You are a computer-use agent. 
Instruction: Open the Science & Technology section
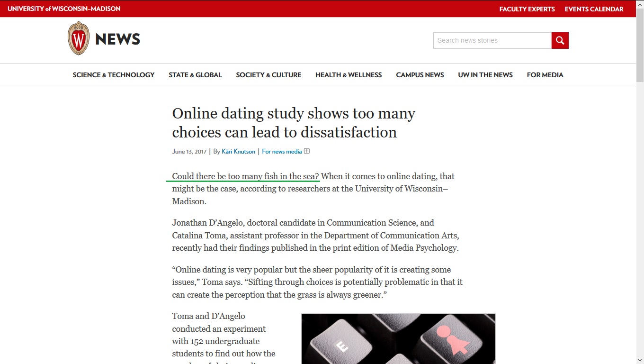pos(114,75)
